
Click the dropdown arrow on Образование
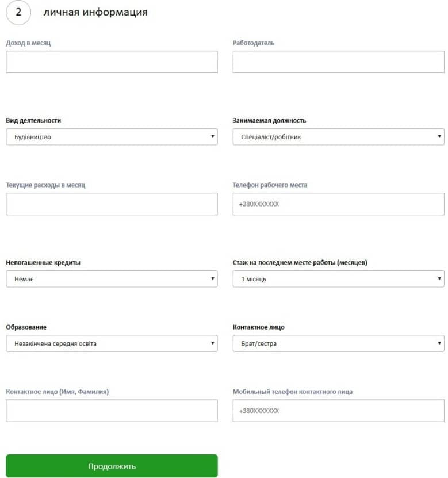212,343
